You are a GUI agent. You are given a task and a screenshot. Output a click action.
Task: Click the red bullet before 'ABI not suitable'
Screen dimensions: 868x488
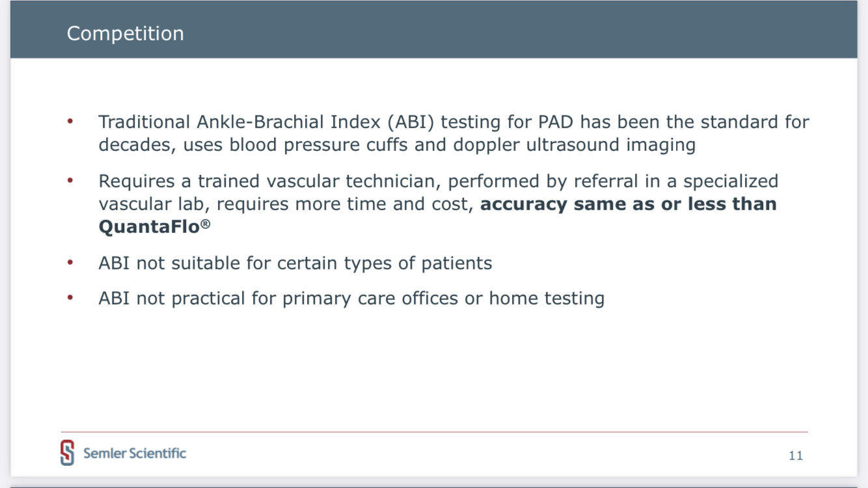point(70,263)
